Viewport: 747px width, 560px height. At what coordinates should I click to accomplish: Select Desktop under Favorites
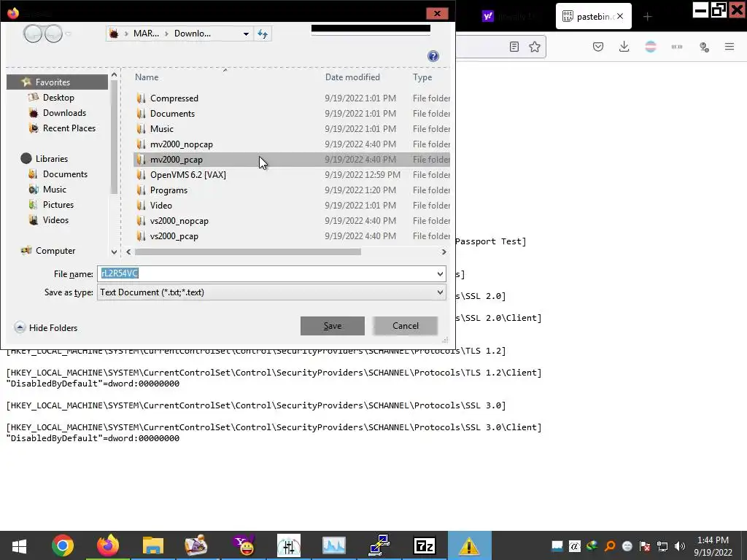click(58, 98)
